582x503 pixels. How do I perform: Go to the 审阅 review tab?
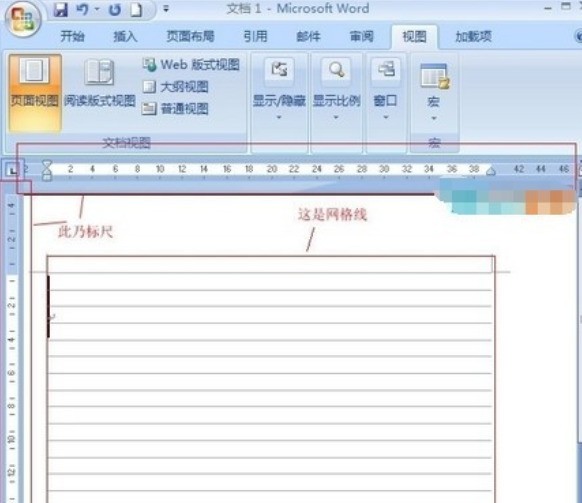pyautogui.click(x=362, y=36)
